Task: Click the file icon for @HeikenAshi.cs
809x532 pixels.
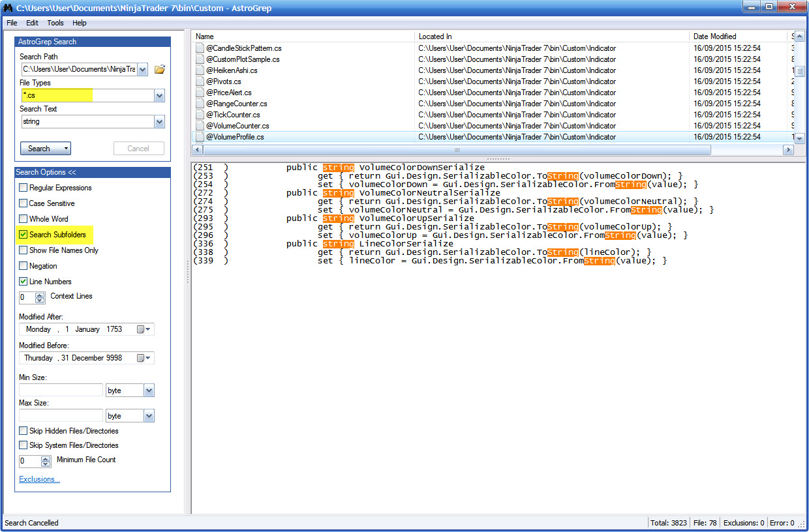Action: (200, 70)
